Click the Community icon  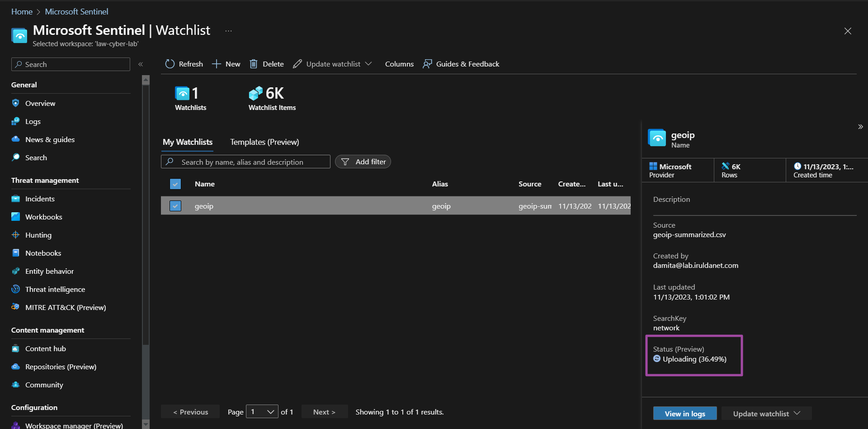[x=16, y=385]
